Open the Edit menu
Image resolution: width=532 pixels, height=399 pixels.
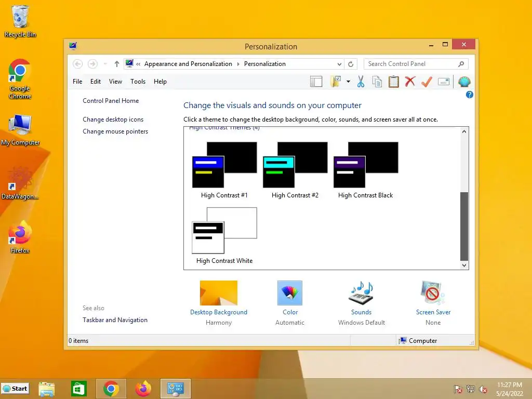[96, 82]
